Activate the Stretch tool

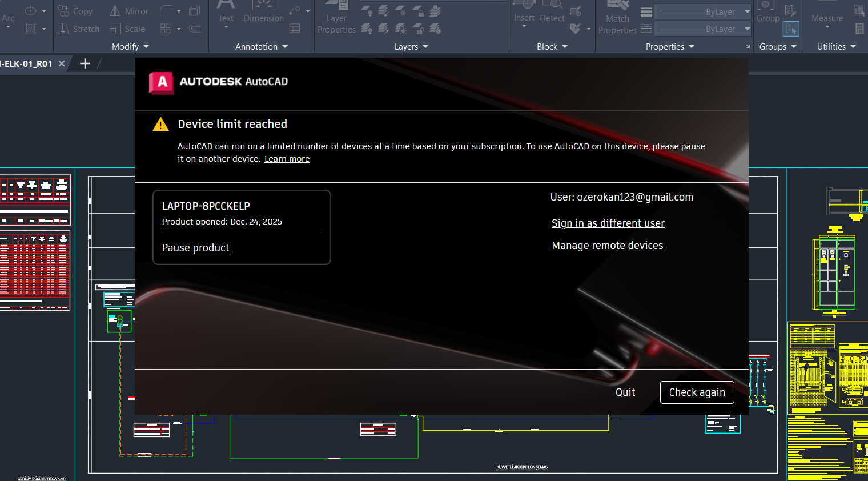pos(79,29)
